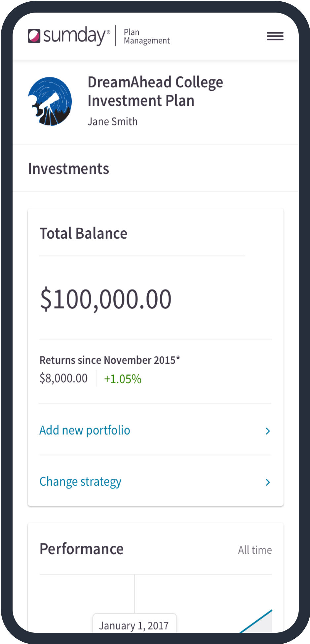Select the Investments section heading

tap(68, 169)
